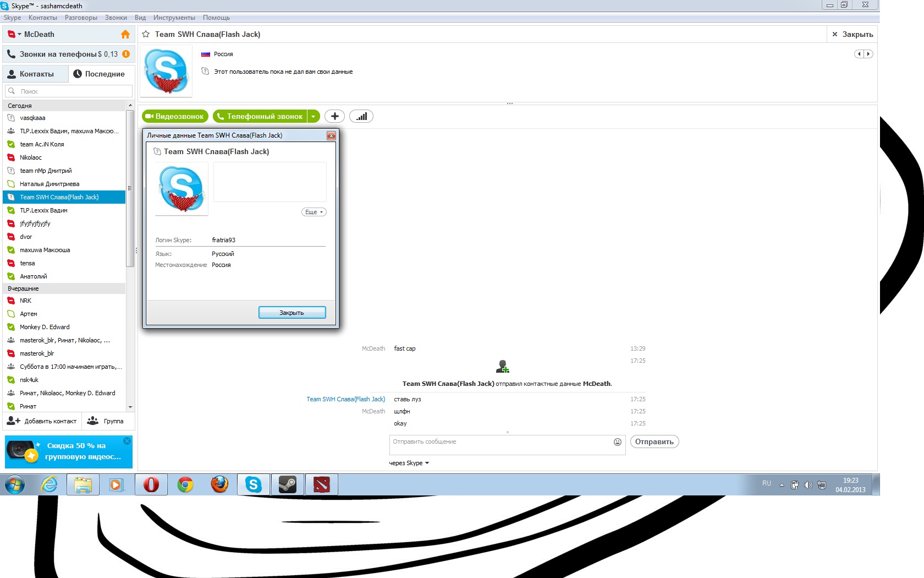The image size is (924, 578).
Task: Select group TLP.Lexxix Вадим, maxuwa Максю
Action: tap(64, 131)
